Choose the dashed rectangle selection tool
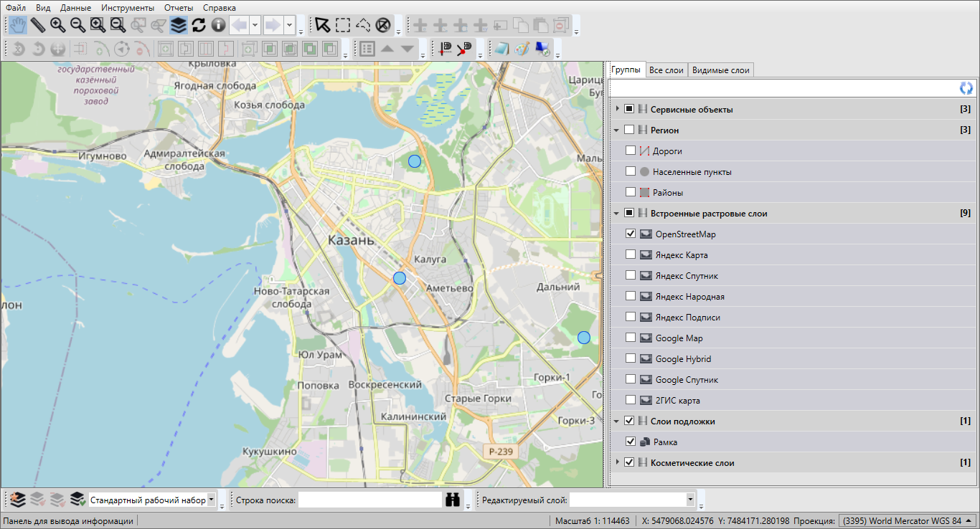The image size is (980, 529). [x=343, y=25]
